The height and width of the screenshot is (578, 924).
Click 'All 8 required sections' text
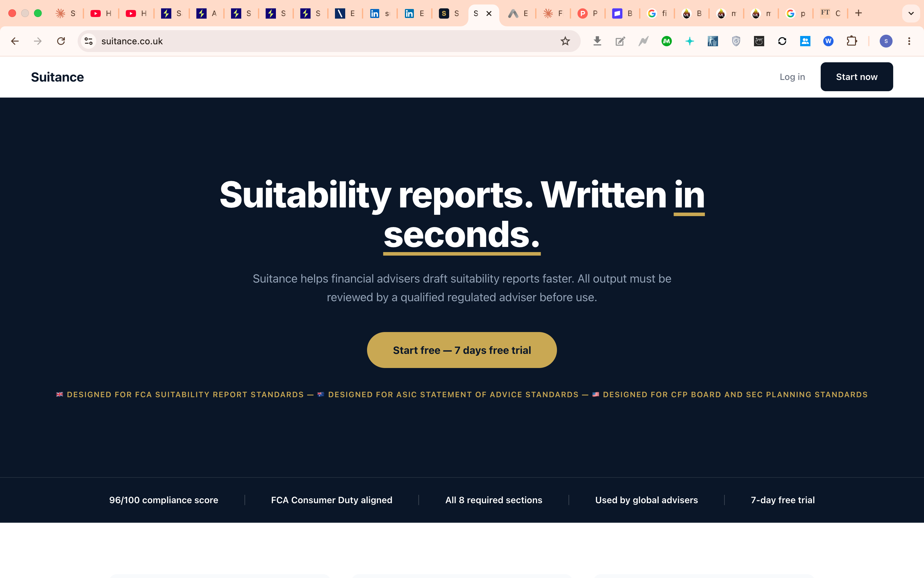click(494, 500)
